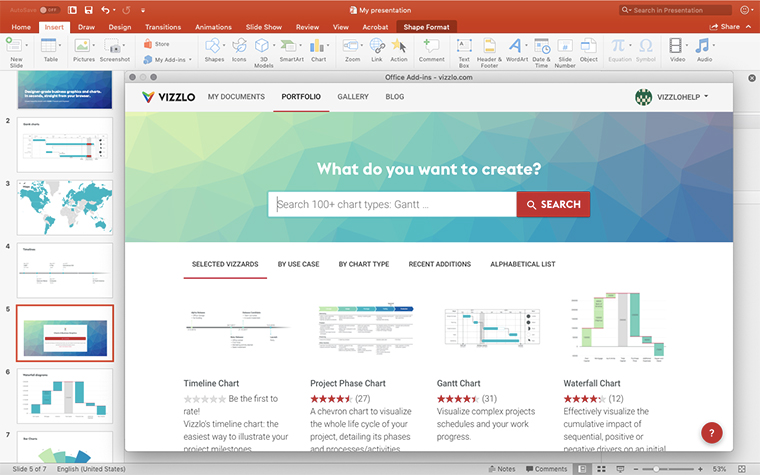
Task: Insert Date & Time
Action: tap(542, 46)
